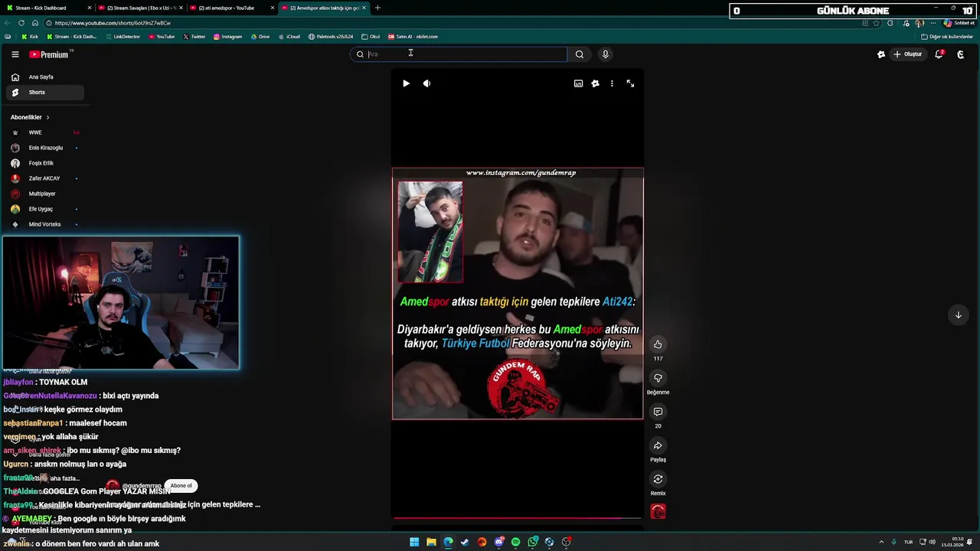The width and height of the screenshot is (980, 551).
Task: Click Oluştur create button
Action: pyautogui.click(x=908, y=54)
